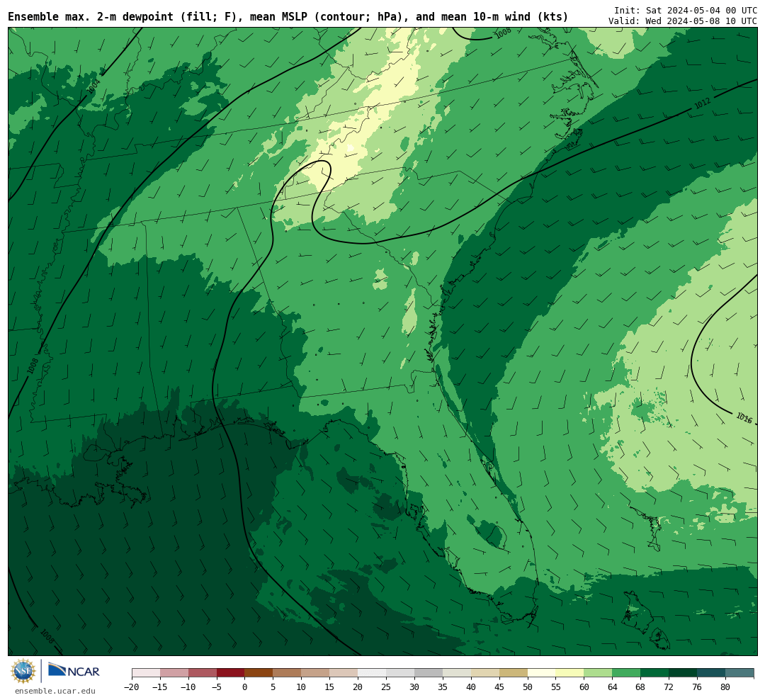This screenshot has width=765, height=700.
Task: Pick the 55 to 60 pale yellow swatch
Action: coord(570,673)
